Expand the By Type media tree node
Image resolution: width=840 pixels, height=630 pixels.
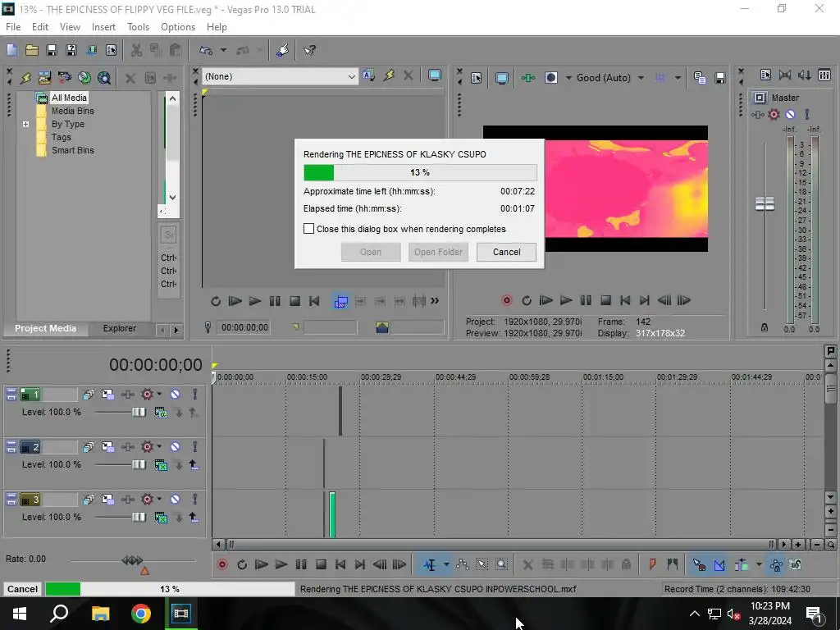(25, 125)
